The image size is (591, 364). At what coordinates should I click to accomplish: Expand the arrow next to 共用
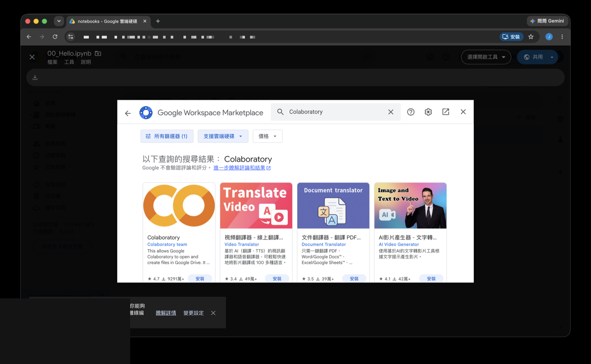[552, 57]
